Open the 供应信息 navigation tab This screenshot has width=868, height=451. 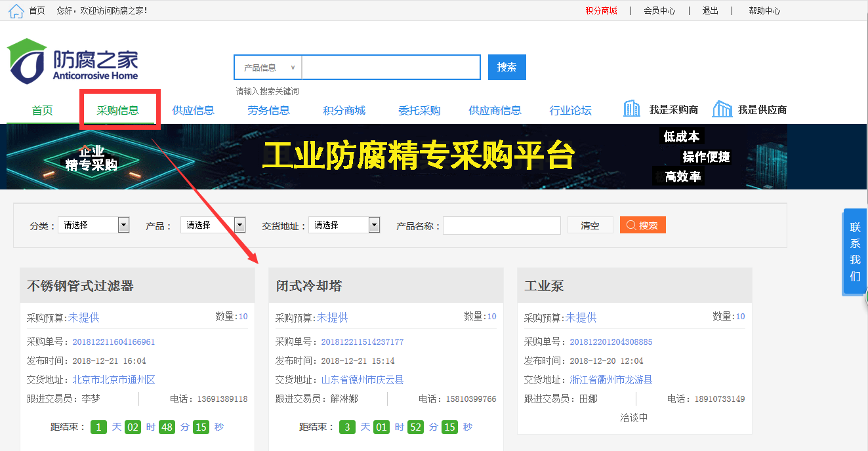point(193,110)
